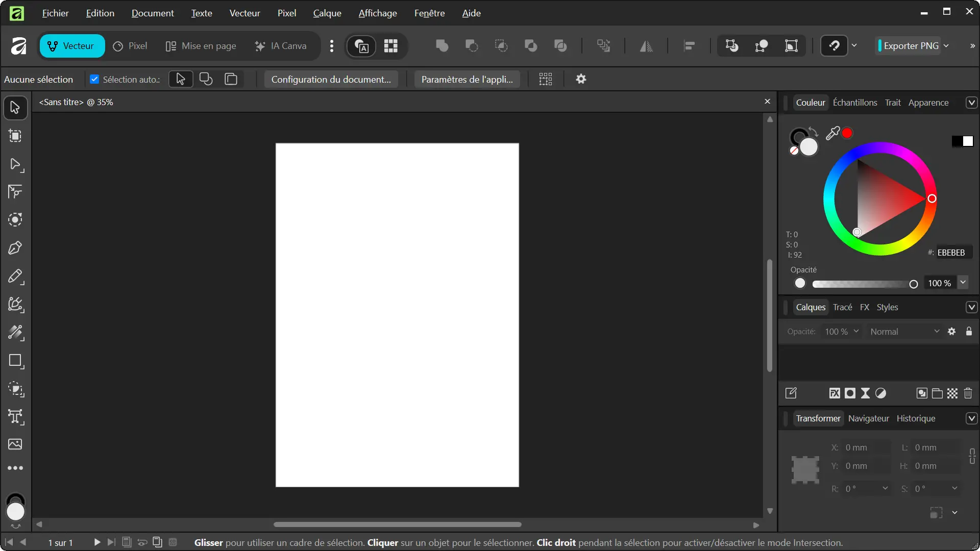Click Paramètres de l'appli button
Viewport: 980px width, 551px height.
click(x=467, y=79)
